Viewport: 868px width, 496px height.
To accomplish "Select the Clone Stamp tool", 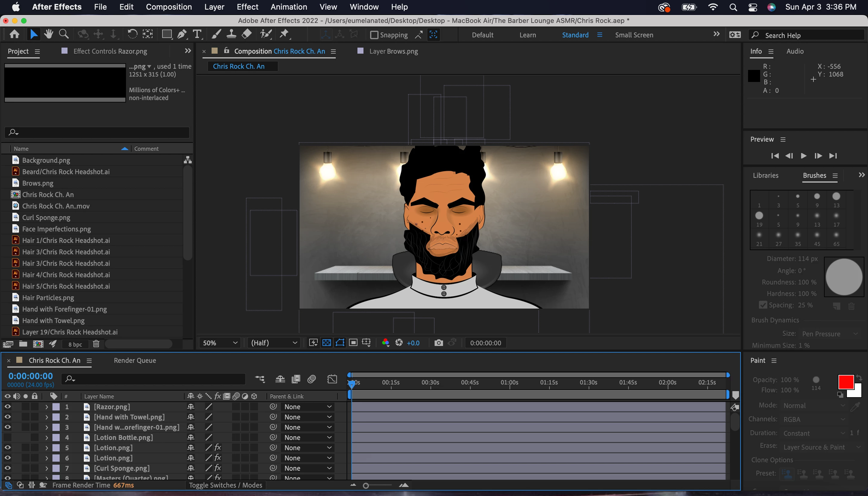I will click(231, 34).
